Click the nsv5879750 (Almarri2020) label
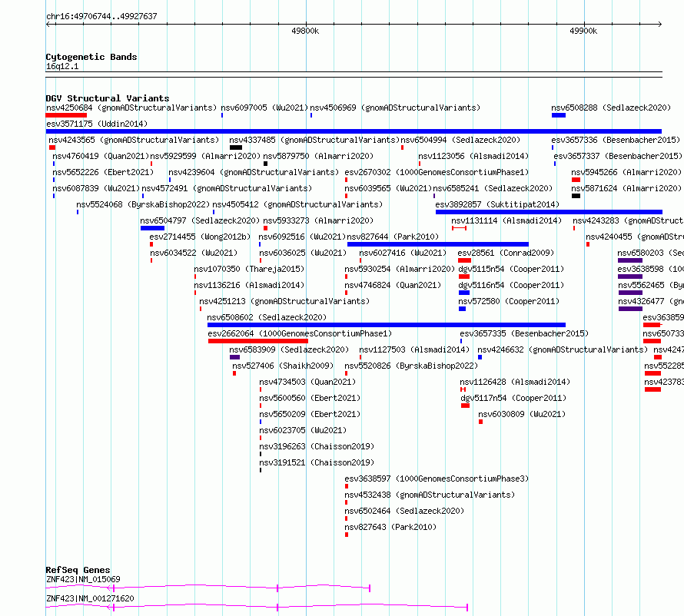The image size is (684, 616). (318, 156)
